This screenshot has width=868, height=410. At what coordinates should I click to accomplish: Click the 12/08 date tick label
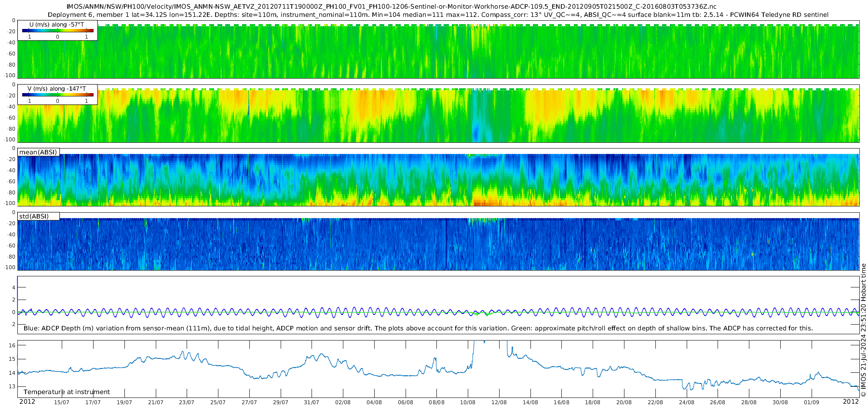499,402
